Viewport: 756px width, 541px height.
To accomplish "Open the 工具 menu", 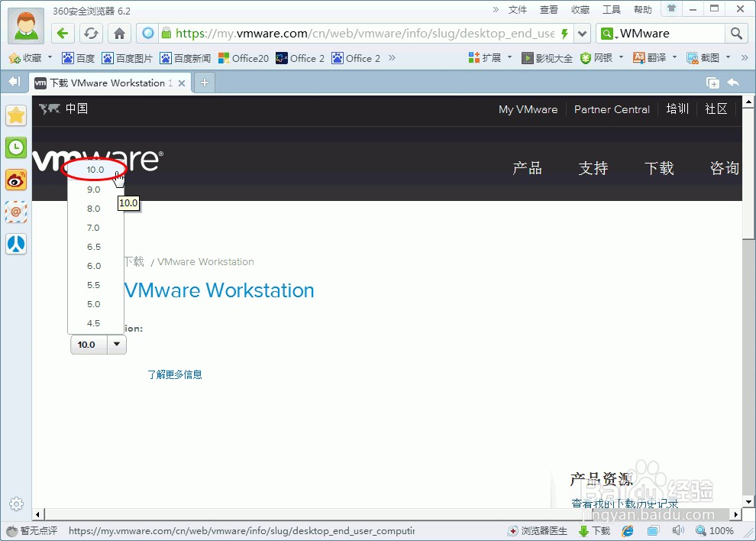I will 611,9.
